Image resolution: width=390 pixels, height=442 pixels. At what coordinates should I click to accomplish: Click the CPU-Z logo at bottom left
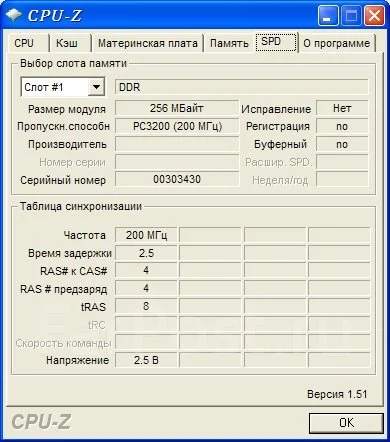(41, 422)
